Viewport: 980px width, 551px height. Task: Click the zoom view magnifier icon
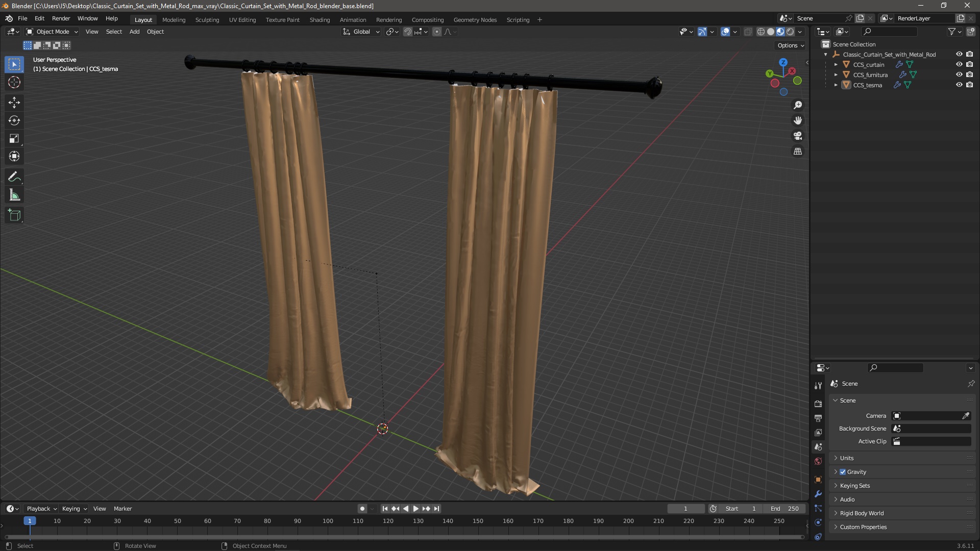pyautogui.click(x=798, y=105)
